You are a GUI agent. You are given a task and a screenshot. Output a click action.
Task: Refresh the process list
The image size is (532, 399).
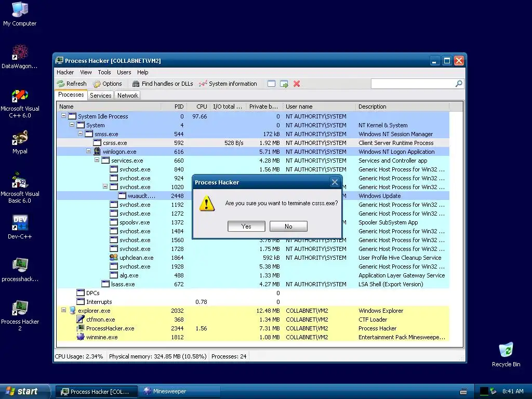click(72, 84)
